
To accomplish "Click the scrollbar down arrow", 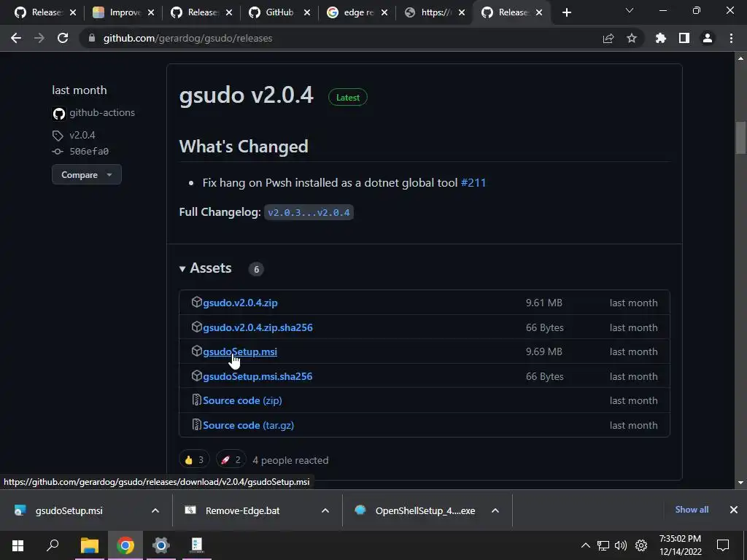I will click(x=741, y=483).
